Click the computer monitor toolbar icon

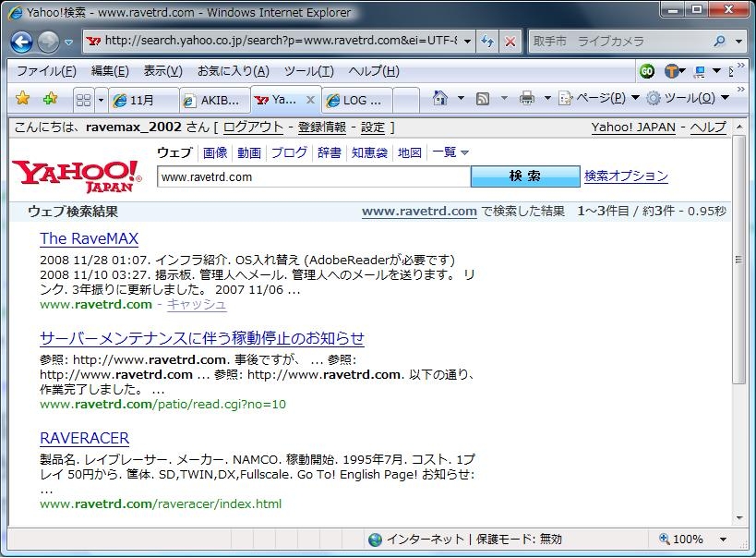pyautogui.click(x=699, y=72)
